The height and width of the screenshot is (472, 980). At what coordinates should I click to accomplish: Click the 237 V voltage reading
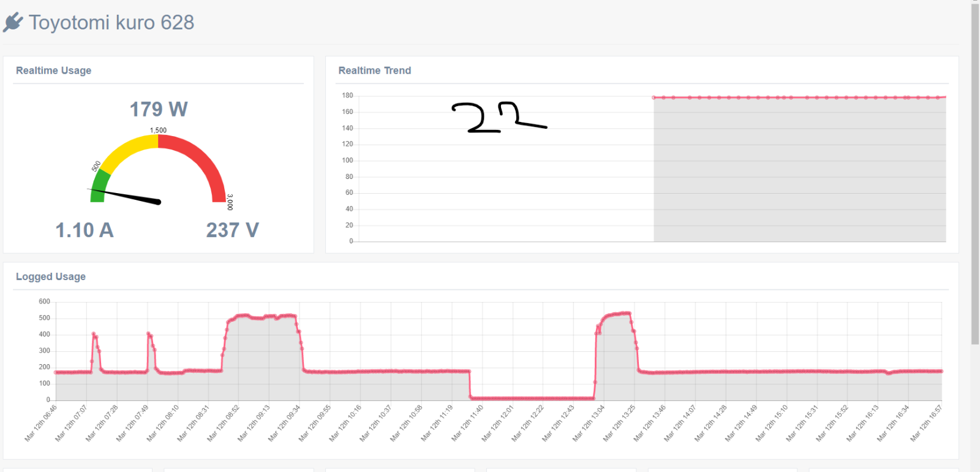tap(232, 230)
